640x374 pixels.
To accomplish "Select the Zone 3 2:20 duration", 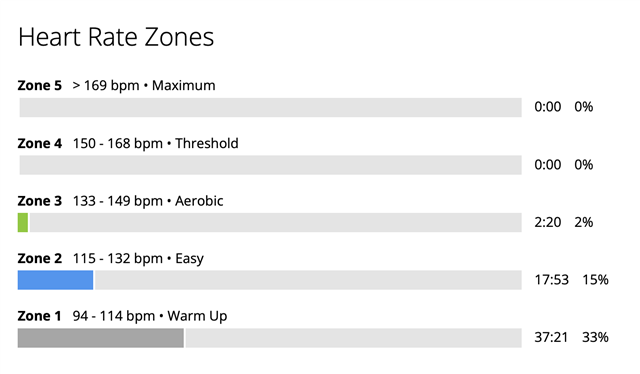I will point(547,222).
